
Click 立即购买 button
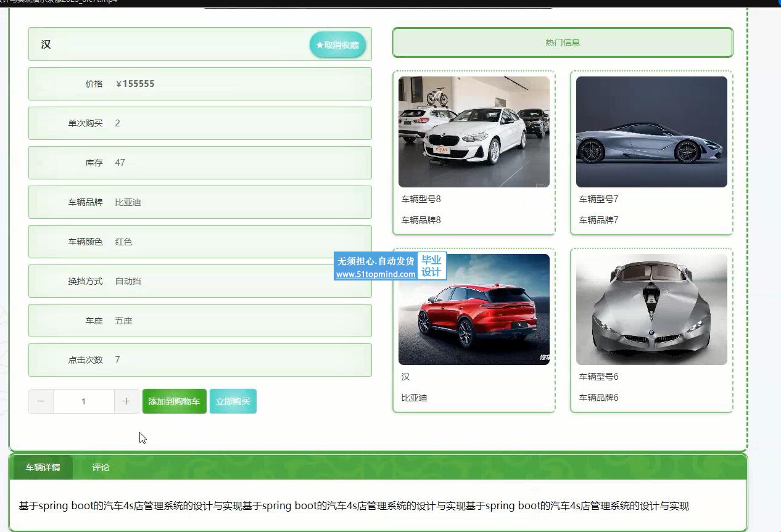[x=233, y=401]
